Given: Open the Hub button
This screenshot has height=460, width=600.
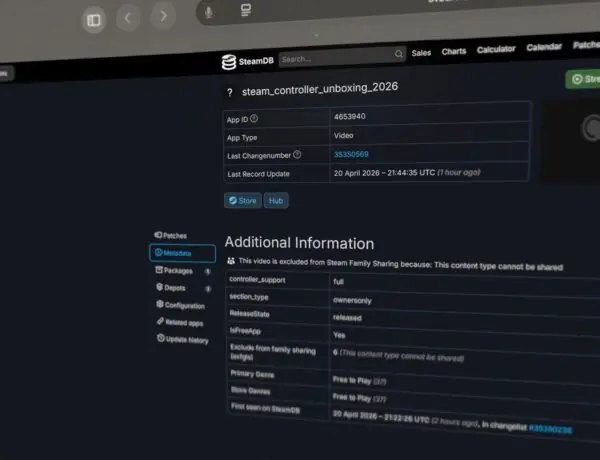Looking at the screenshot, I should pos(276,201).
